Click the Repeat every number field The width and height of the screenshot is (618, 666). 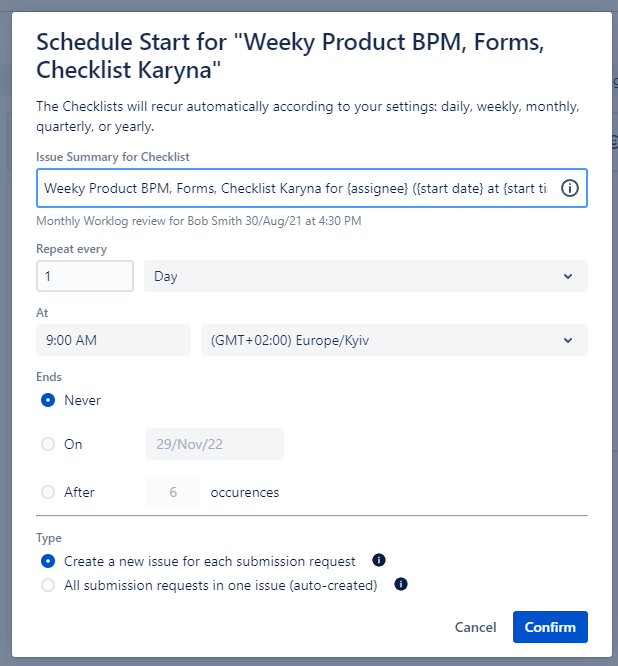pyautogui.click(x=85, y=276)
